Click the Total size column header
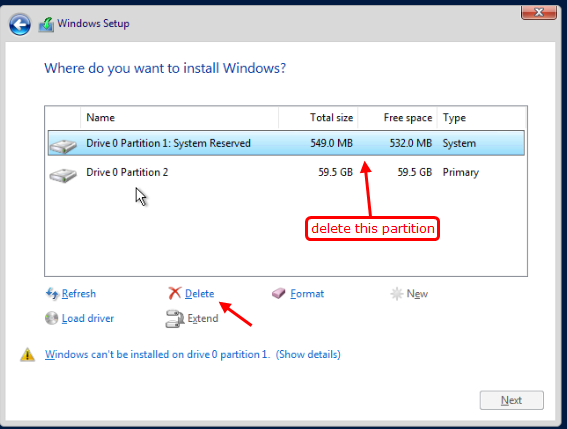The image size is (567, 429). 318,118
